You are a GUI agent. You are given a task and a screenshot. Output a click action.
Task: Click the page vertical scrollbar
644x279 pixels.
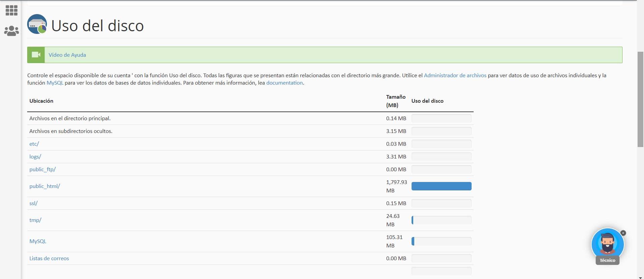click(640, 99)
